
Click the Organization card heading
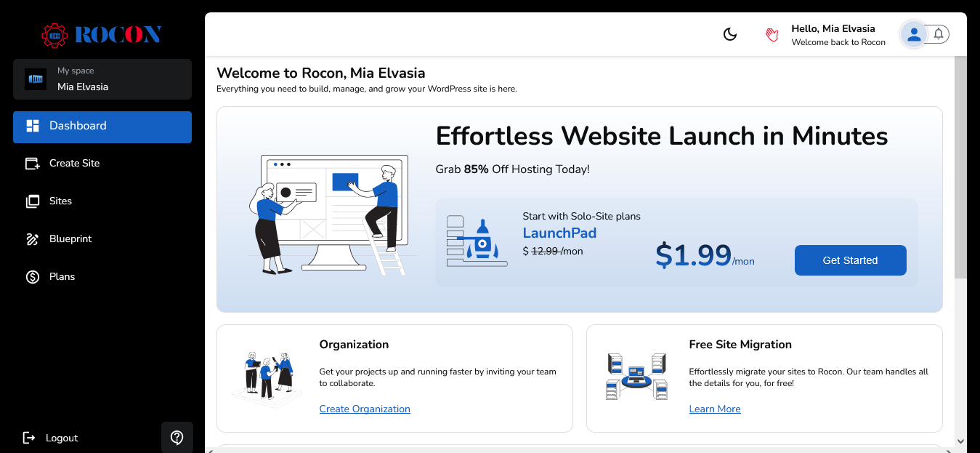coord(354,345)
